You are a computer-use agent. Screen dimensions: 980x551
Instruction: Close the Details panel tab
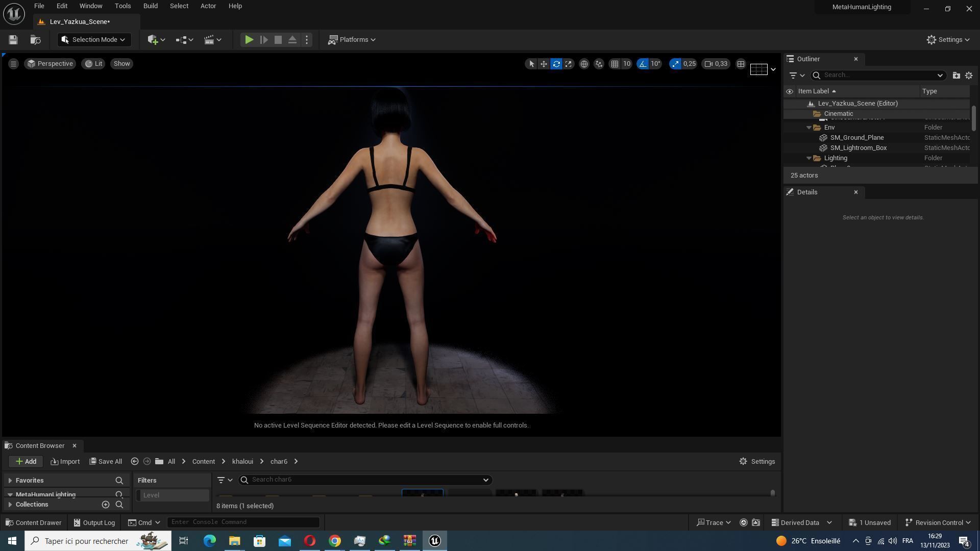coord(856,192)
